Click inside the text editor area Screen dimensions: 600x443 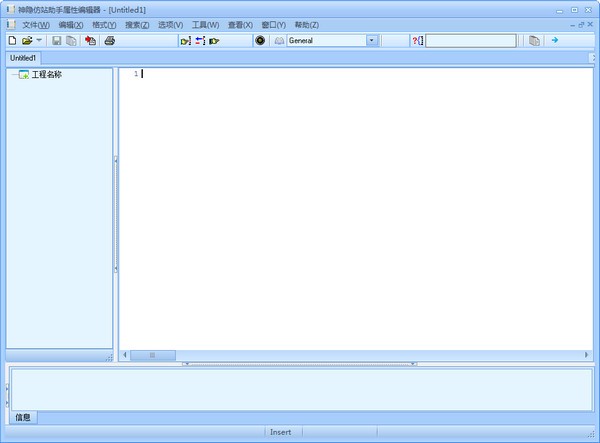click(x=350, y=200)
